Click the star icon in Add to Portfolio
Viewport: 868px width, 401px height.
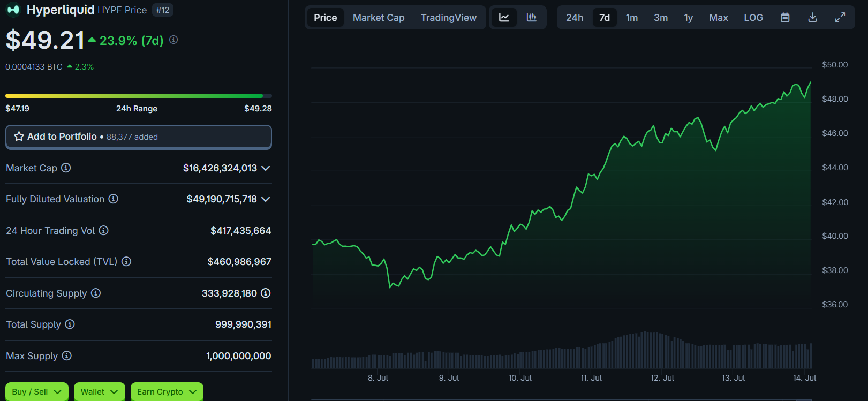(19, 137)
